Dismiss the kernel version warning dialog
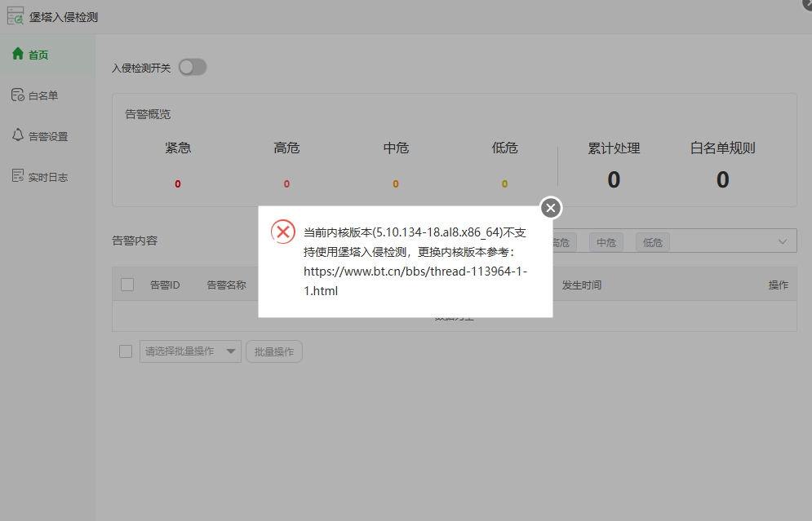This screenshot has width=812, height=521. click(x=550, y=208)
